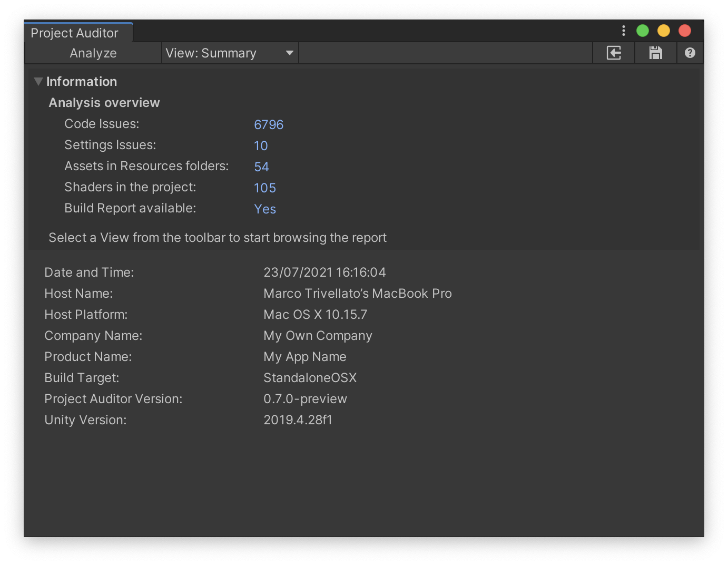728x565 pixels.
Task: Click the Analysis overview heading
Action: pos(104,103)
